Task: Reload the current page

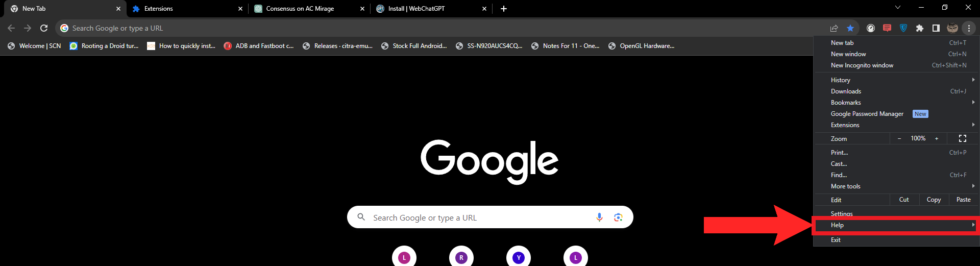Action: point(44,28)
